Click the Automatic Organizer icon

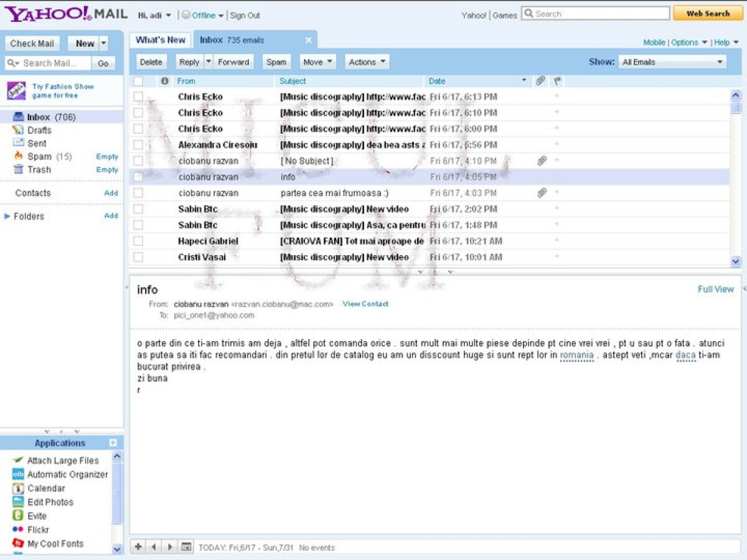pyautogui.click(x=18, y=474)
